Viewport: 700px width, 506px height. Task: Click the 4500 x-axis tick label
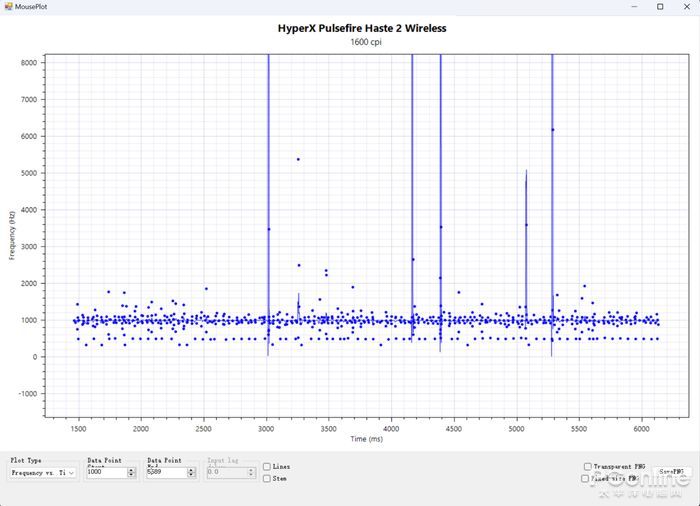pyautogui.click(x=454, y=429)
